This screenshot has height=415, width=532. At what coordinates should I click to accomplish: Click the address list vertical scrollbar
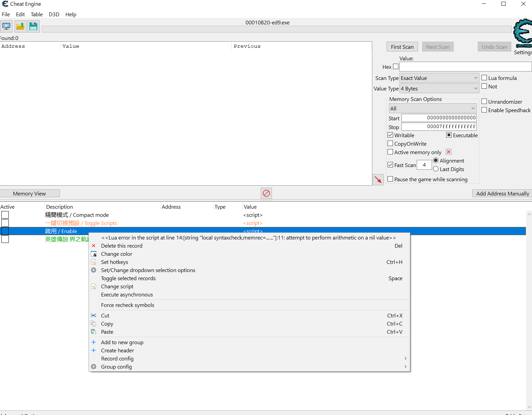click(x=529, y=311)
